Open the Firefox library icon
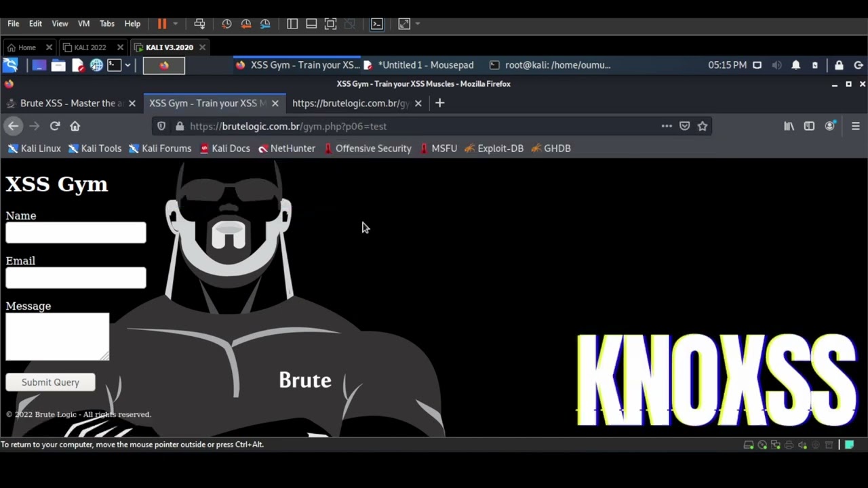This screenshot has height=488, width=868. pos(789,126)
